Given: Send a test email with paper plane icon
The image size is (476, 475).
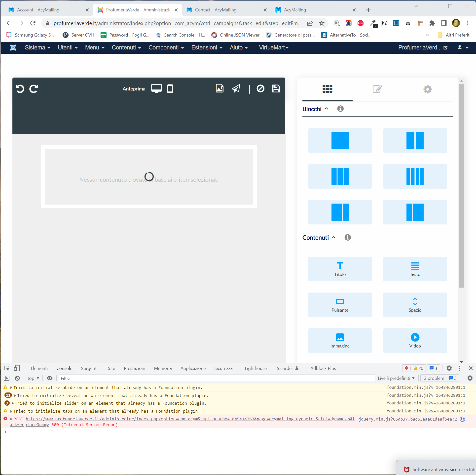Looking at the screenshot, I should click(236, 88).
